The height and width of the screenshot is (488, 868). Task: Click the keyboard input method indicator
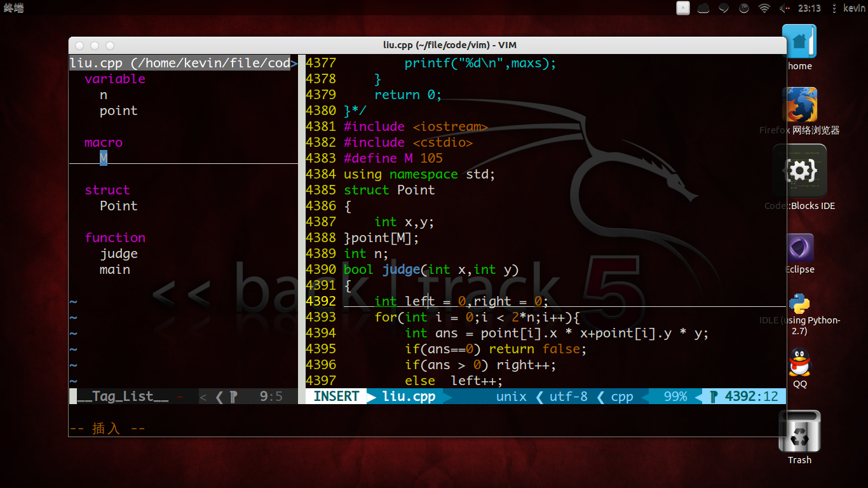click(x=683, y=8)
